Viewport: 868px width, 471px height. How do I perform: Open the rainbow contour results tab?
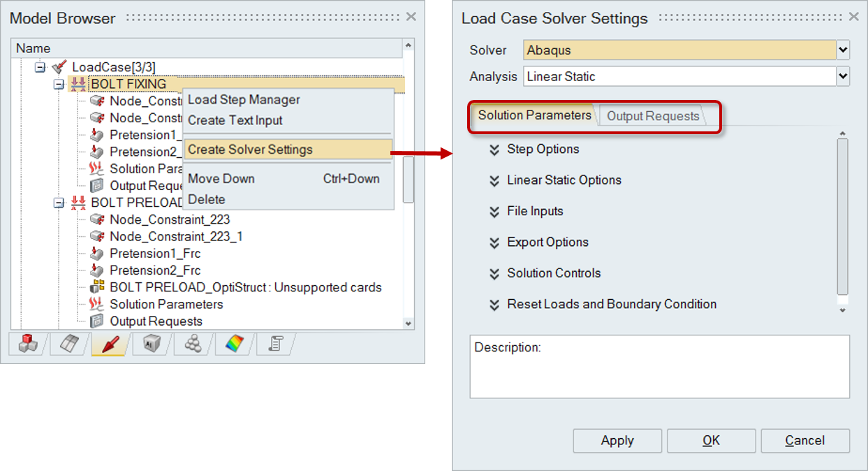pos(235,344)
